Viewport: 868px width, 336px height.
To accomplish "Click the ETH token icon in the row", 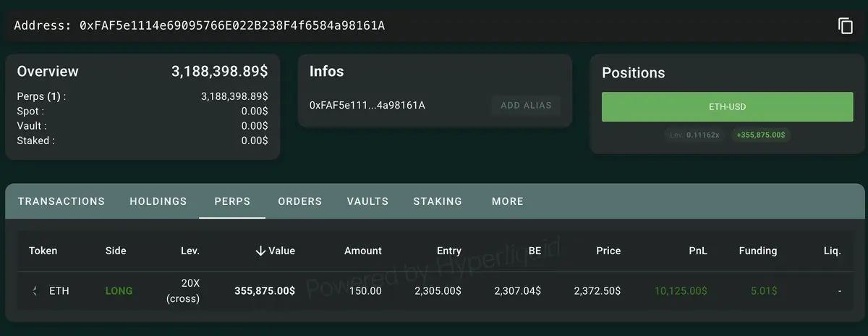I will coord(34,291).
